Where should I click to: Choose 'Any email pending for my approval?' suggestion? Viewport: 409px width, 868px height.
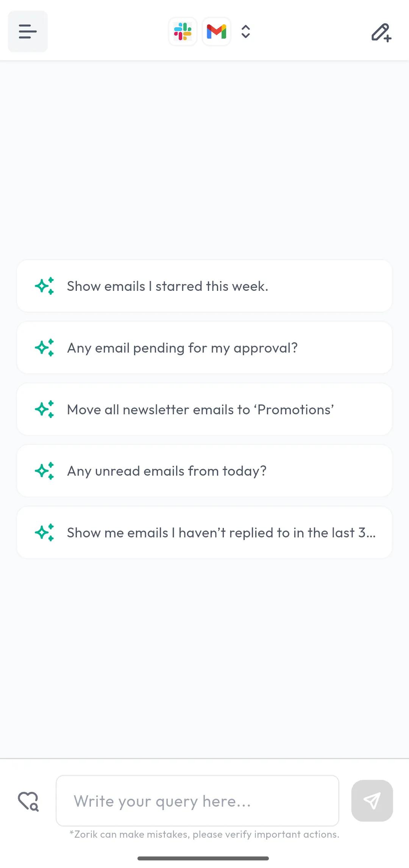tap(204, 348)
